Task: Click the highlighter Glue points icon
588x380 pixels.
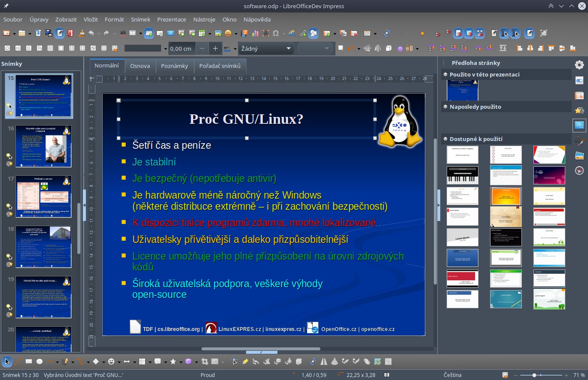Action: (245, 362)
